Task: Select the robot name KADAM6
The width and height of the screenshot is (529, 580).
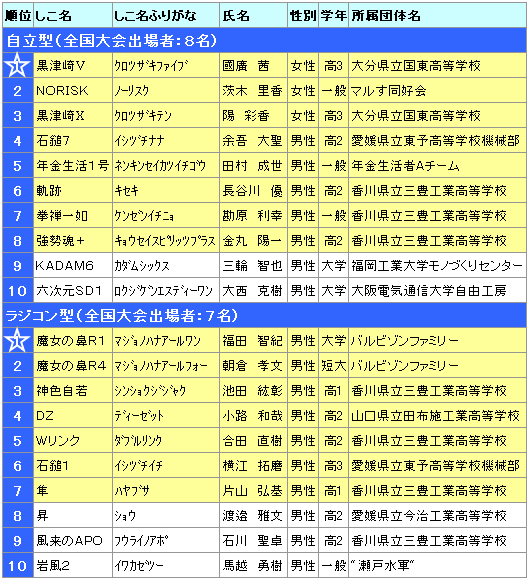Action: coord(64,266)
